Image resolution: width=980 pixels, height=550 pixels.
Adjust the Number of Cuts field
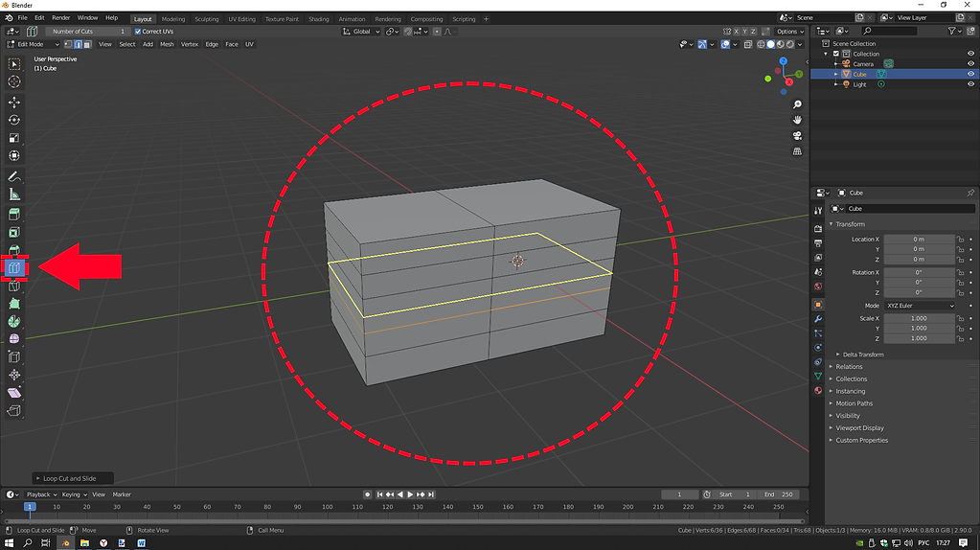point(87,32)
